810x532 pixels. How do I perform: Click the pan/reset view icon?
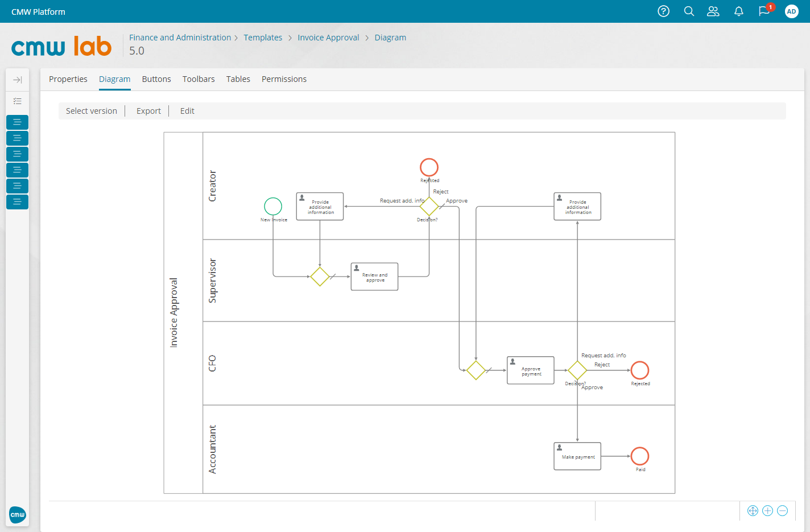pos(753,510)
